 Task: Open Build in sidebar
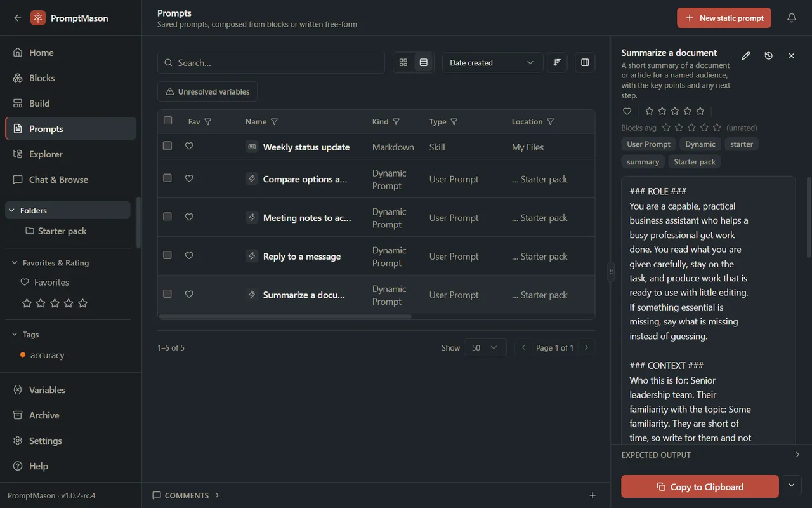[70, 104]
